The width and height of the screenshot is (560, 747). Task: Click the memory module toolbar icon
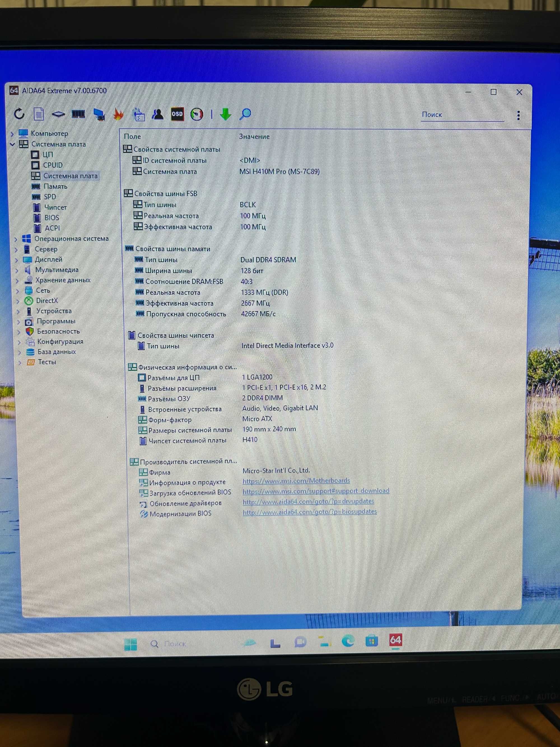(78, 114)
